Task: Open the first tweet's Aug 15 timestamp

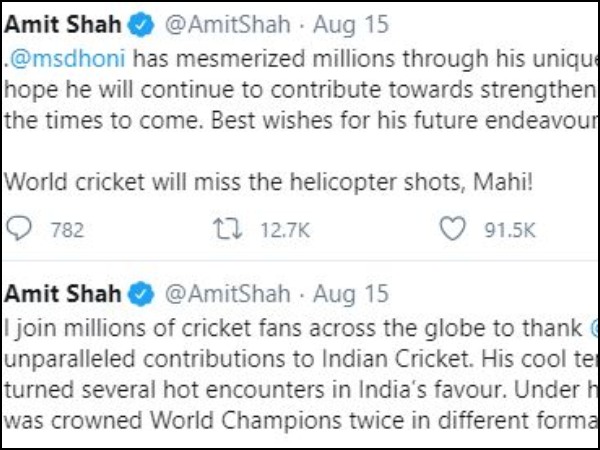Action: [351, 25]
